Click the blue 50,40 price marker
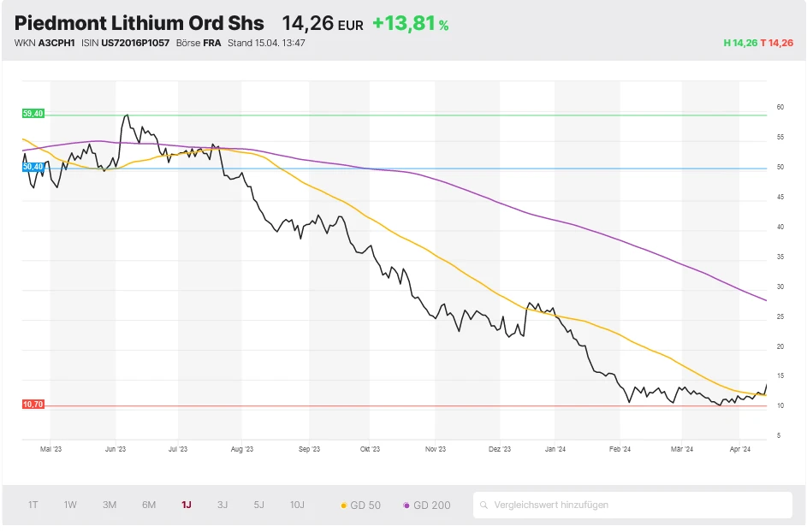The height and width of the screenshot is (532, 807). pyautogui.click(x=32, y=168)
